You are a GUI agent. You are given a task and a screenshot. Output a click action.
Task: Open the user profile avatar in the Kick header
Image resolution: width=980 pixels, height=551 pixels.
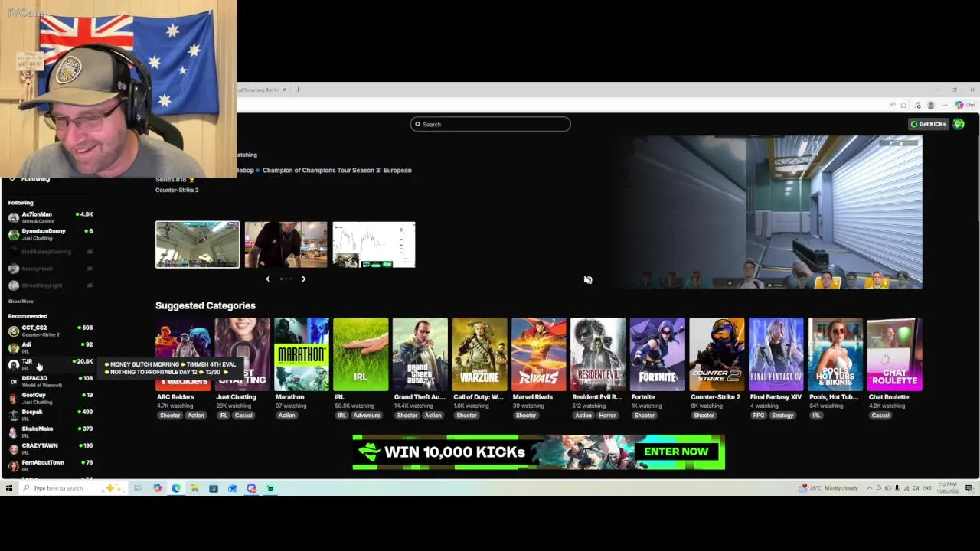point(959,124)
